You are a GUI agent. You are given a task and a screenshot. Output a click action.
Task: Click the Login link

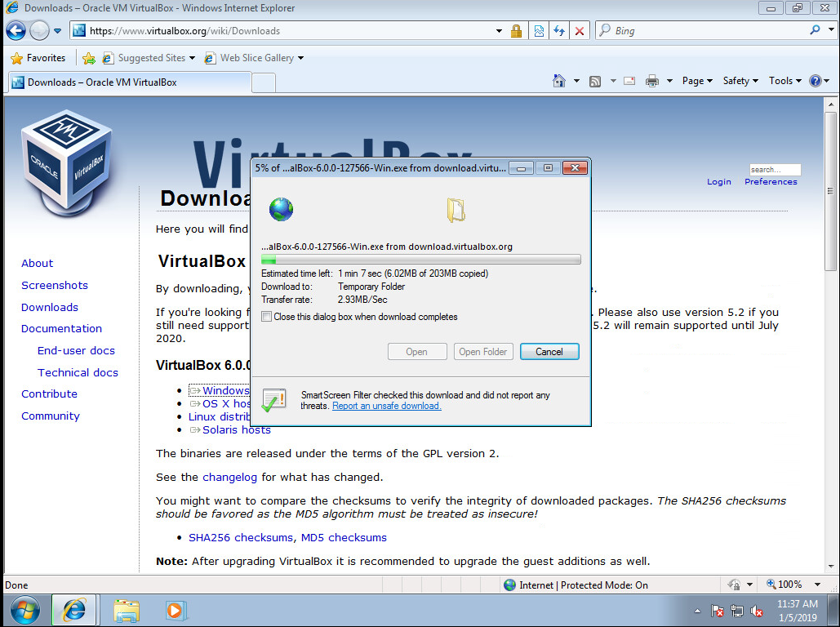719,182
